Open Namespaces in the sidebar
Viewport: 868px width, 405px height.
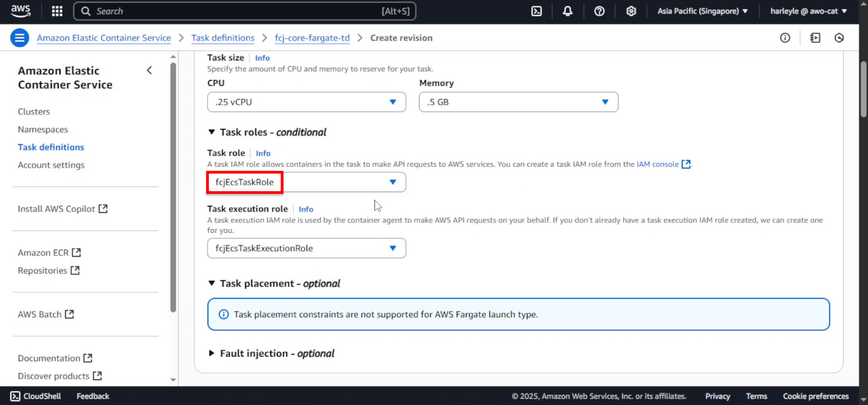coord(43,129)
